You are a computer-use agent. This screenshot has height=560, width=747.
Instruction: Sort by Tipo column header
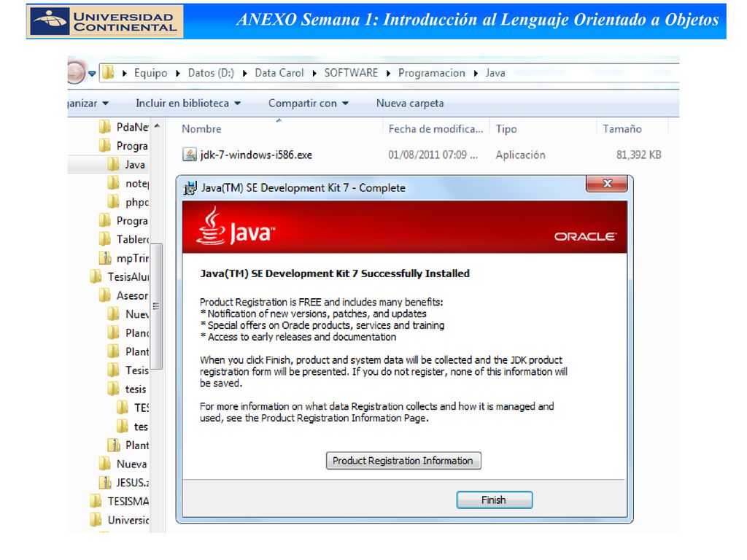[x=506, y=128]
